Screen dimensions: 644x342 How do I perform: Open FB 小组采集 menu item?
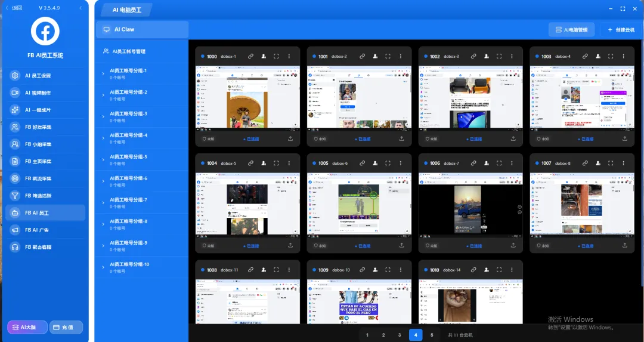45,144
